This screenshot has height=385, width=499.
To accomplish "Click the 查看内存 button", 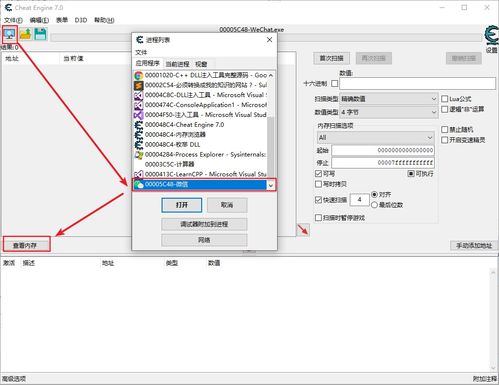I will [x=27, y=245].
